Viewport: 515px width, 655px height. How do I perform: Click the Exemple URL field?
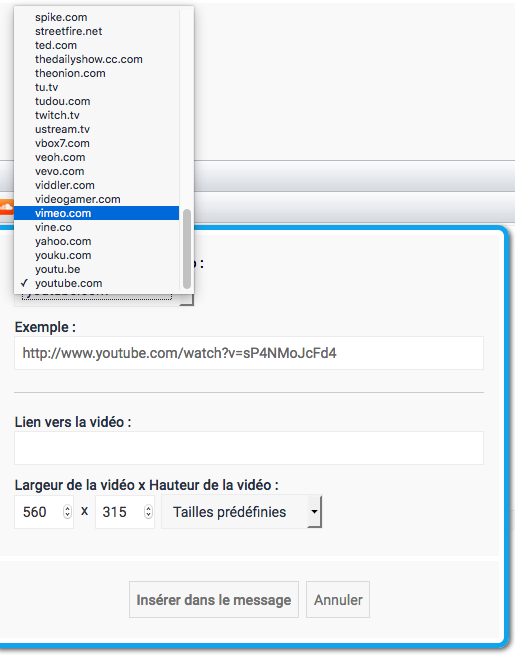(249, 353)
